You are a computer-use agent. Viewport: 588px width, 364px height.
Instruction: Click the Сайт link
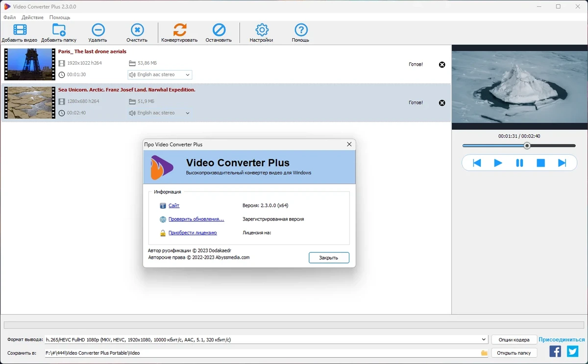coord(174,206)
